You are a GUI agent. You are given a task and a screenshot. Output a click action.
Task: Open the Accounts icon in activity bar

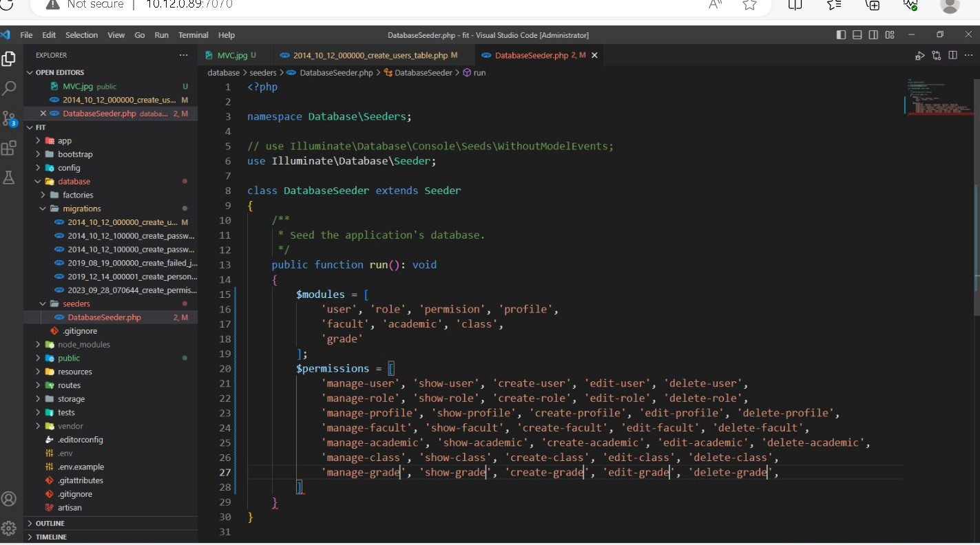click(9, 499)
